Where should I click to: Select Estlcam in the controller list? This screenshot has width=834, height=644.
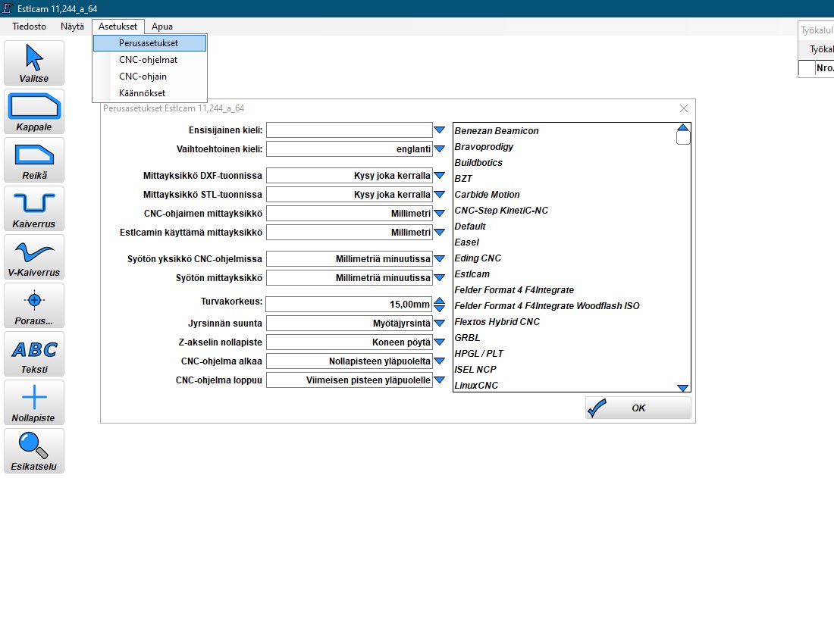pos(472,274)
